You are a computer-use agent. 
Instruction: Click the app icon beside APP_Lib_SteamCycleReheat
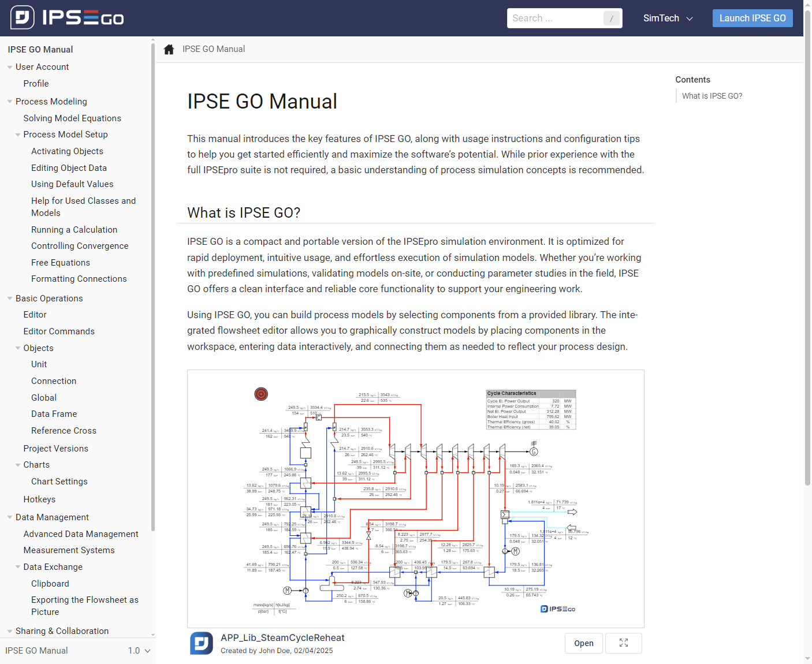click(x=201, y=643)
